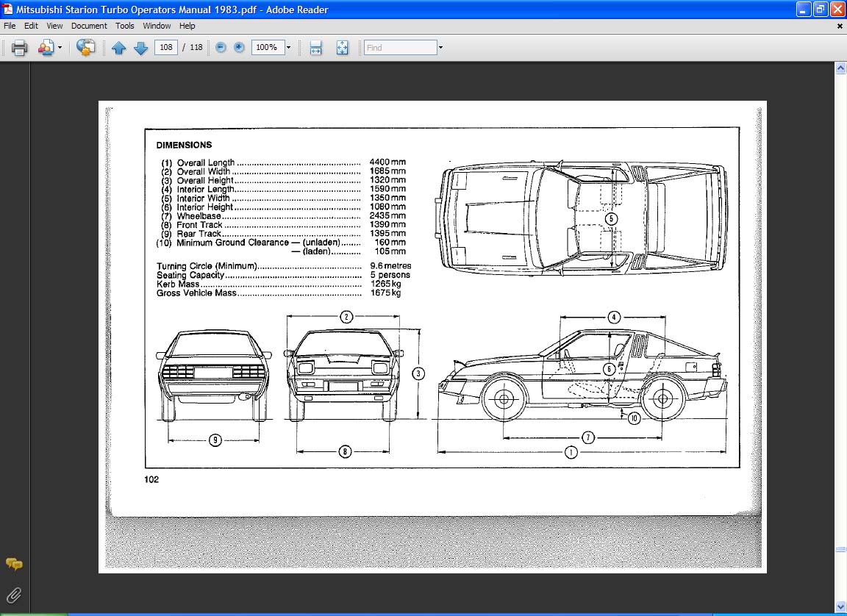The width and height of the screenshot is (847, 616).
Task: Restore down the Adobe Reader window
Action: pos(821,9)
